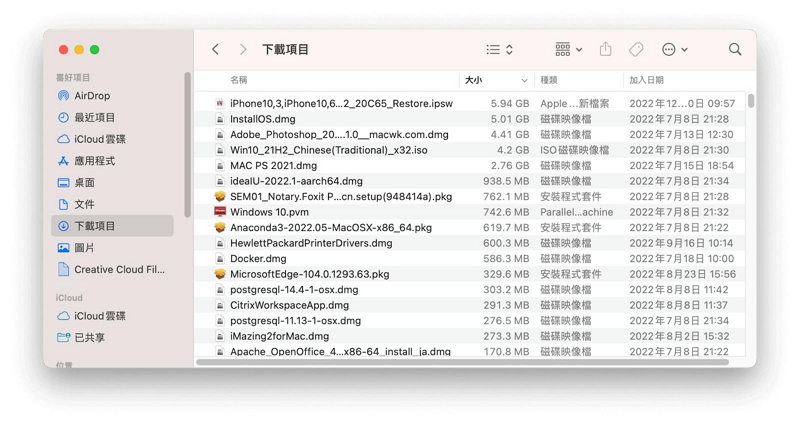This screenshot has width=800, height=425.
Task: Click the size value 742.6 MB
Action: point(506,212)
